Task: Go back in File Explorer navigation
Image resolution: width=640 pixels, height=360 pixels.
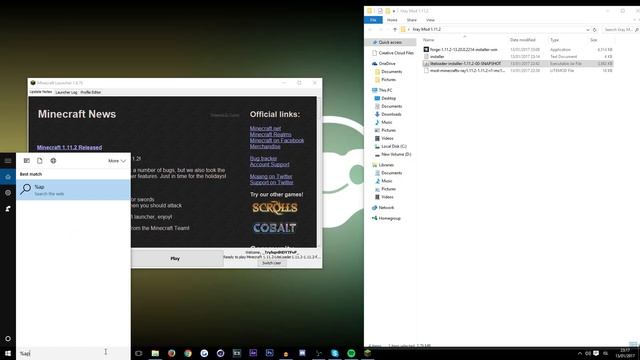Action: tap(370, 29)
